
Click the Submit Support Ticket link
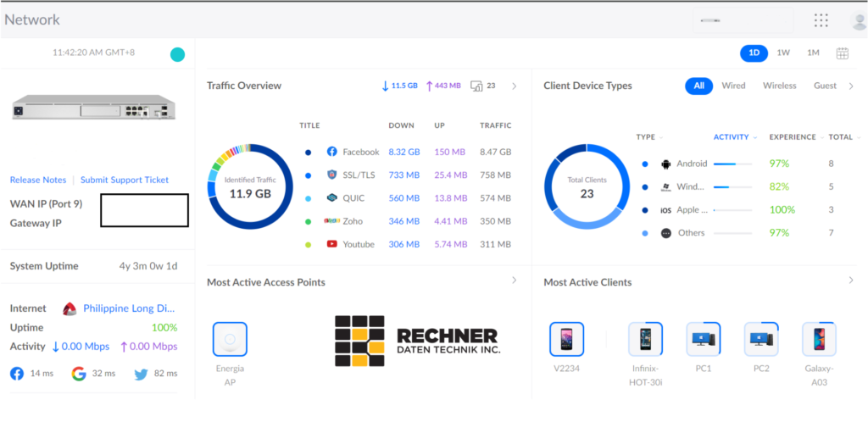click(125, 180)
